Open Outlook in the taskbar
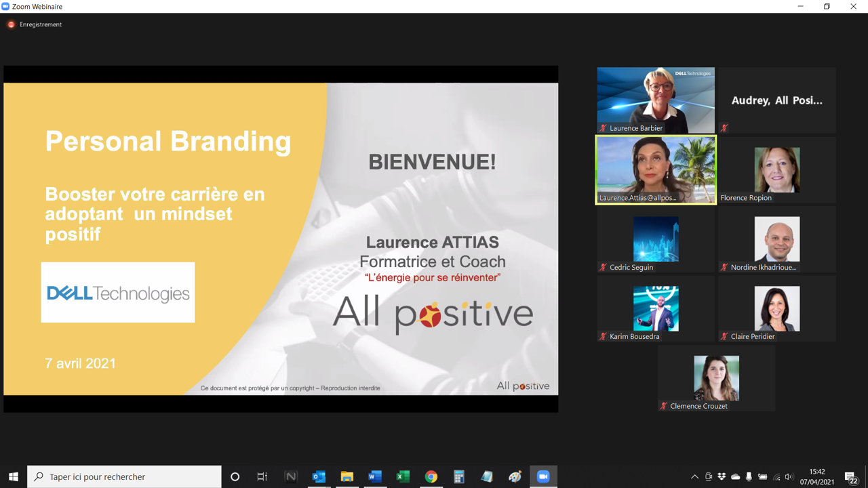This screenshot has width=868, height=488. (x=319, y=476)
